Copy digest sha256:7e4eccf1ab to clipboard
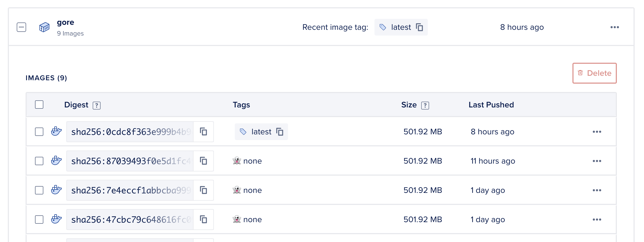The image size is (644, 242). click(x=203, y=190)
